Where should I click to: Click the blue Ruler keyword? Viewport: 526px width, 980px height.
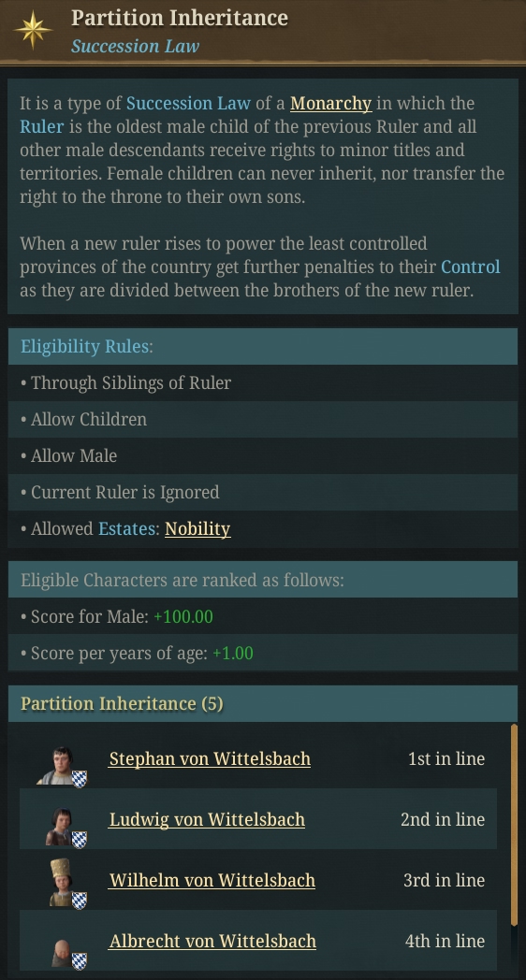[x=42, y=127]
